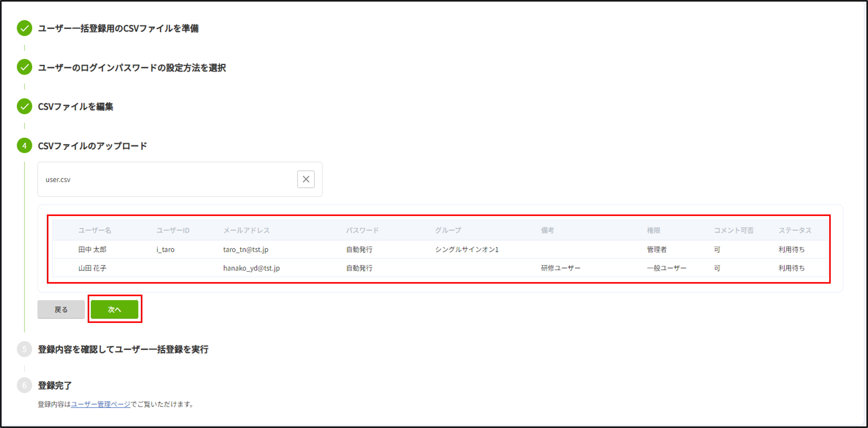Click the step 1 green checkmark icon
This screenshot has width=868, height=428.
(24, 28)
